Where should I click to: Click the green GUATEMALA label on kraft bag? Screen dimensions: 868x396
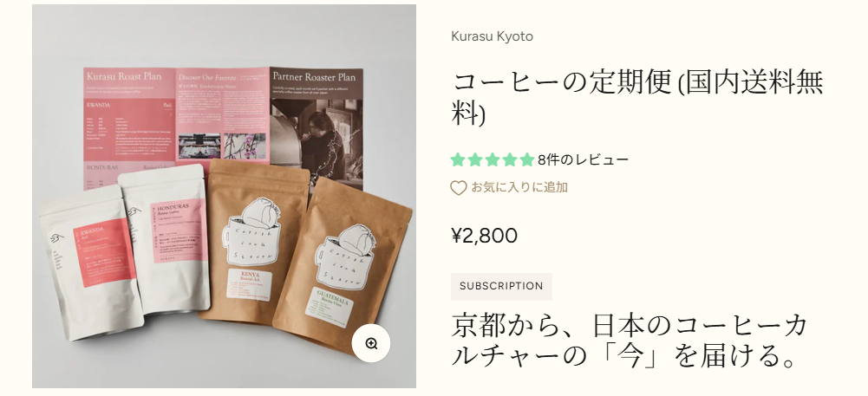pyautogui.click(x=331, y=307)
